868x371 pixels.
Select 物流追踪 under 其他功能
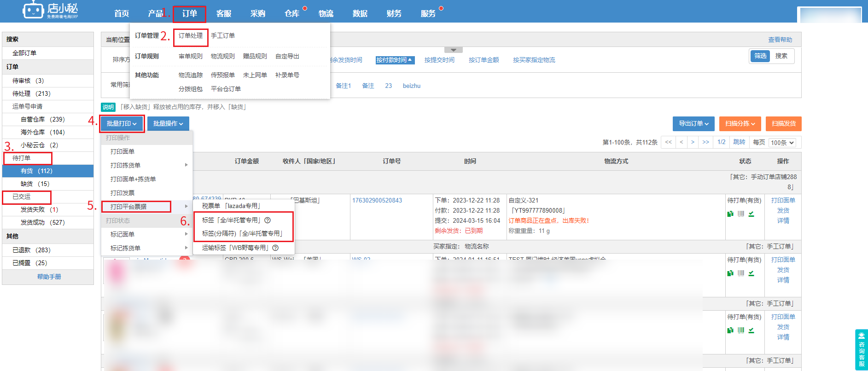191,75
